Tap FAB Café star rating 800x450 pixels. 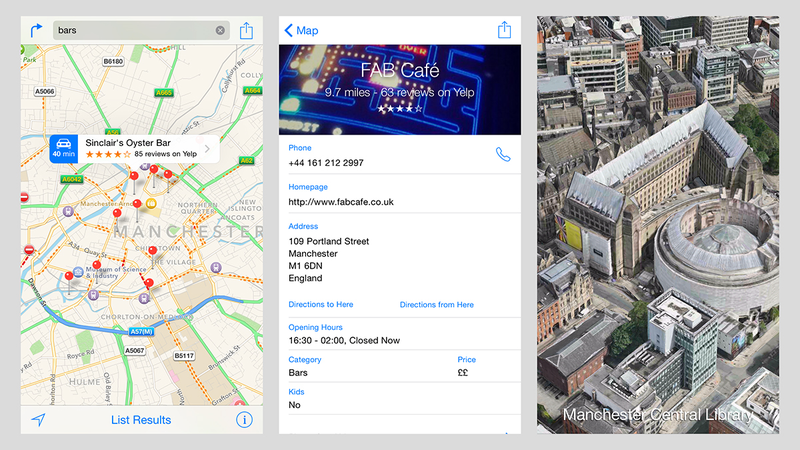click(x=399, y=109)
